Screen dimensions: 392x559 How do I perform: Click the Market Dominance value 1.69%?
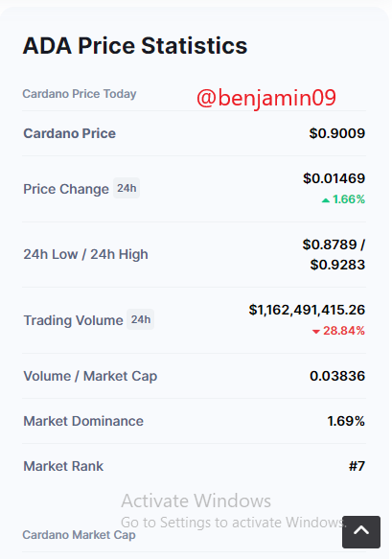click(346, 421)
